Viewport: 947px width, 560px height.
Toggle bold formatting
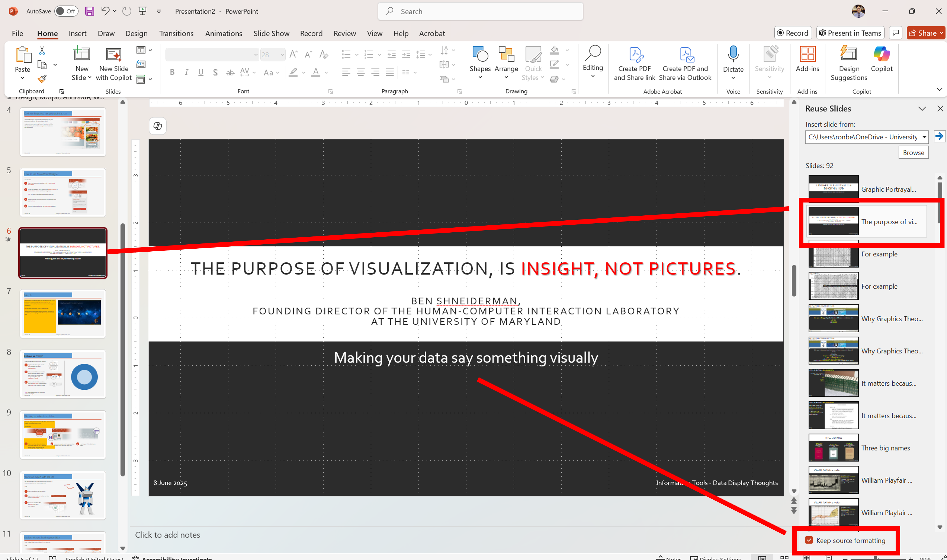coord(172,72)
